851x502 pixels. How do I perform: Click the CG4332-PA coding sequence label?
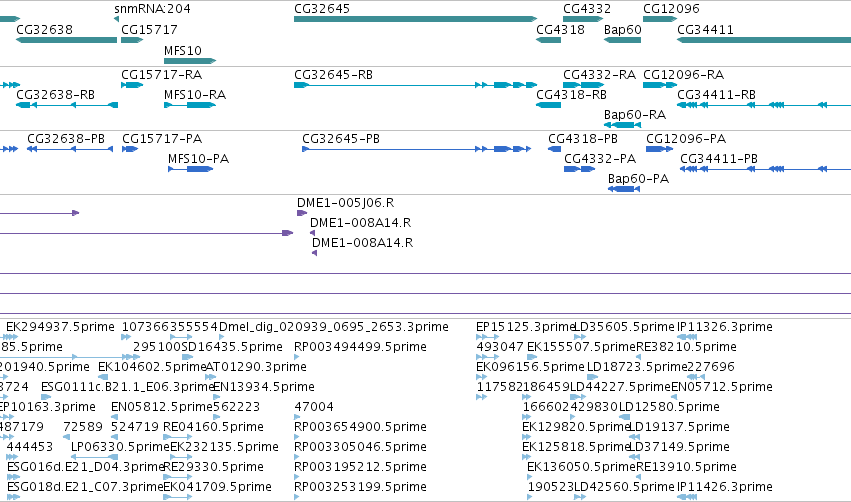[x=600, y=158]
